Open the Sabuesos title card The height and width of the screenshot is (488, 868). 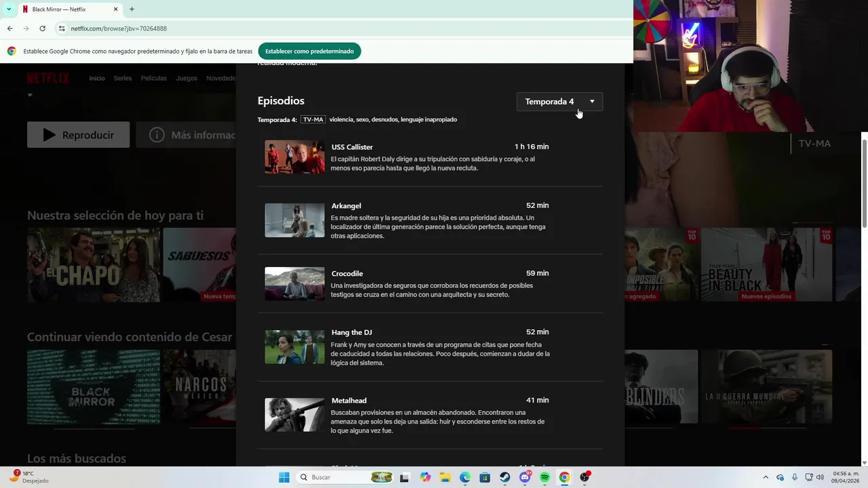199,265
